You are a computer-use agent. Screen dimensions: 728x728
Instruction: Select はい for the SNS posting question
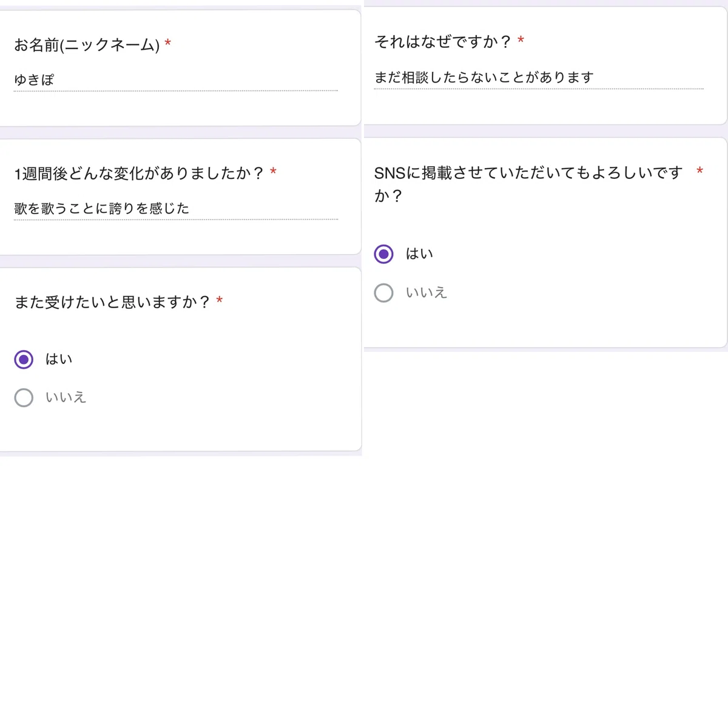383,254
